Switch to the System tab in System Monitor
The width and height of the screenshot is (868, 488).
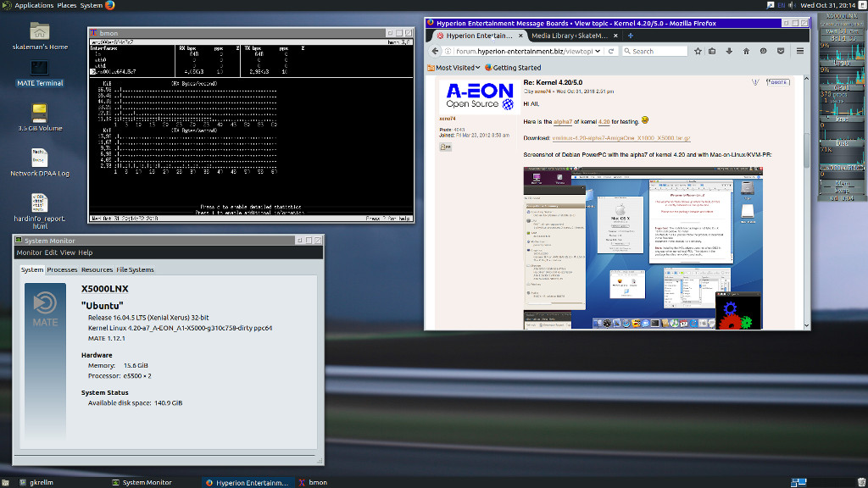tap(32, 269)
